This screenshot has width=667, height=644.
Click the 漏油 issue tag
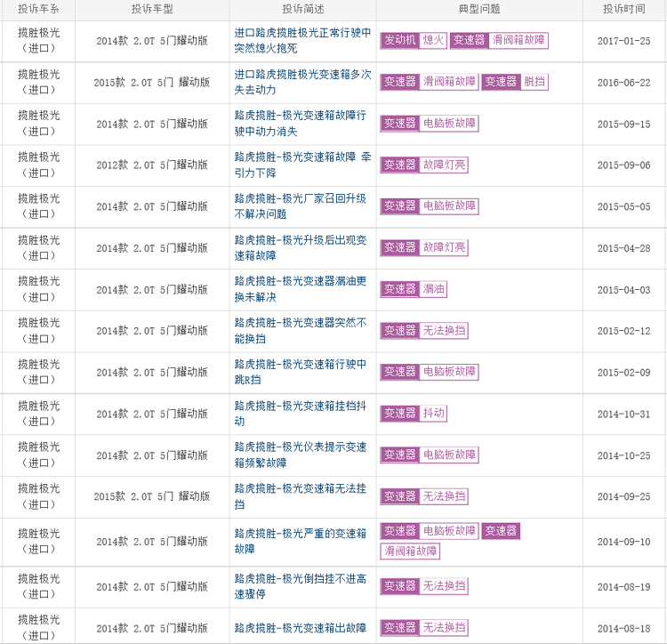tap(433, 289)
